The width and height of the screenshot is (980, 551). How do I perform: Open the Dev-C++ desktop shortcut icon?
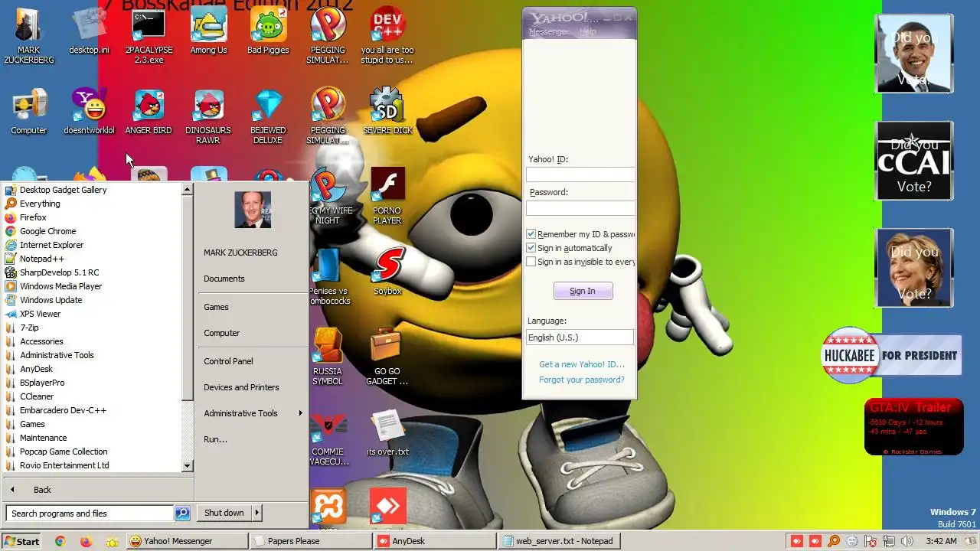(x=387, y=37)
